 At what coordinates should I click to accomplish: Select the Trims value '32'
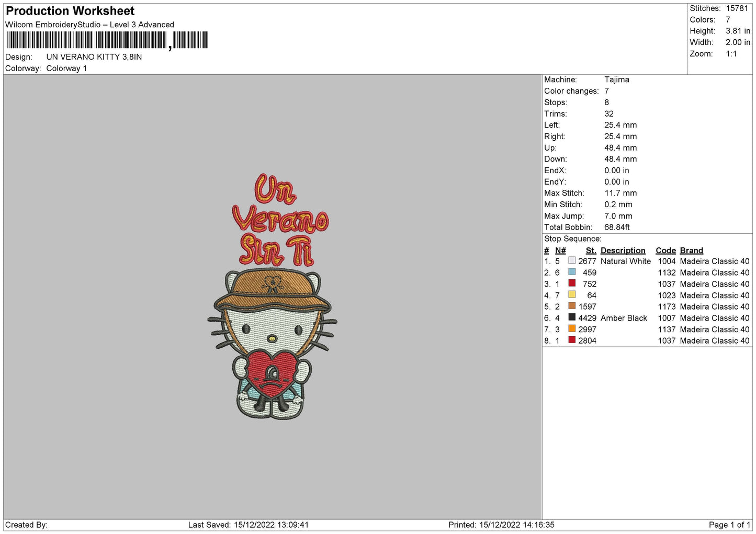[609, 114]
